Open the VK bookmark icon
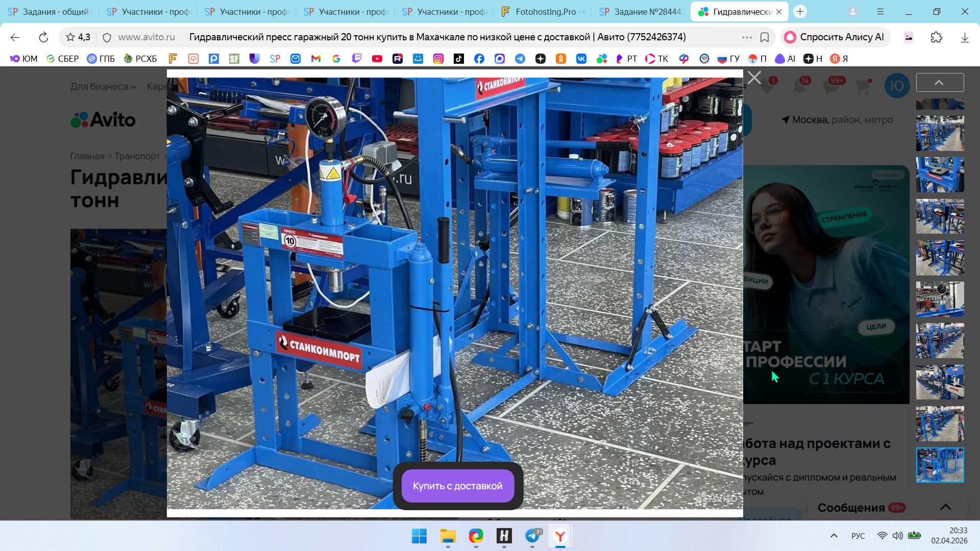This screenshot has height=551, width=980. (581, 59)
